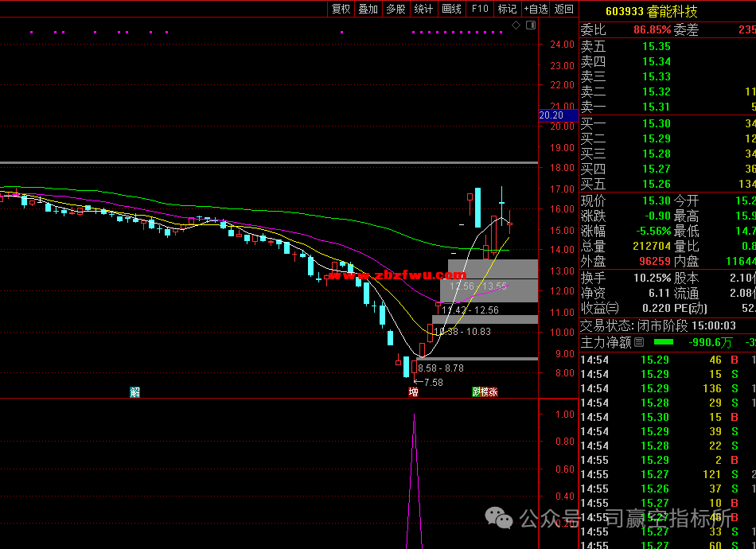Click the 买一 price 15.30
The image size is (756, 549).
[657, 123]
